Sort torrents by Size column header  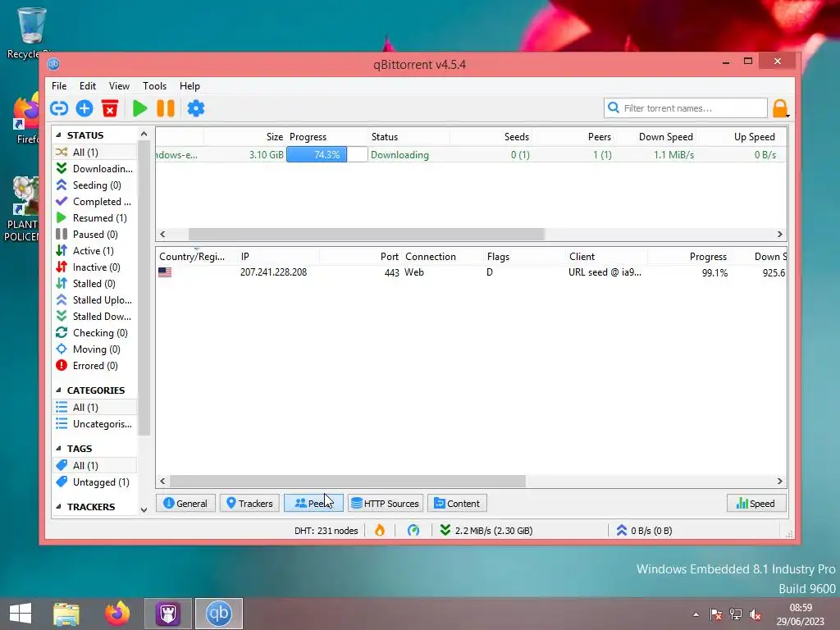click(x=275, y=137)
